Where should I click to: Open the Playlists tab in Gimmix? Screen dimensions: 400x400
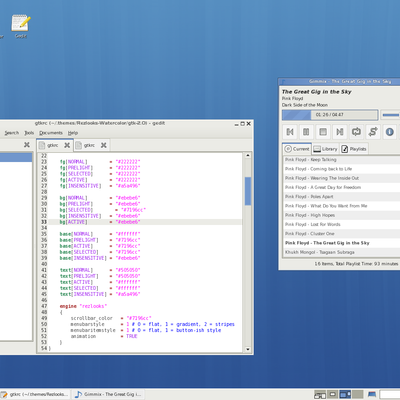pos(354,149)
